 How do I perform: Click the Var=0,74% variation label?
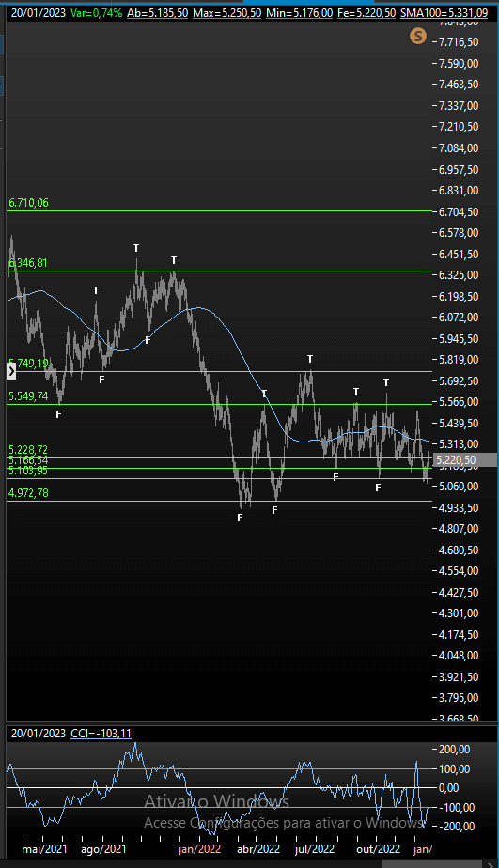pyautogui.click(x=97, y=13)
